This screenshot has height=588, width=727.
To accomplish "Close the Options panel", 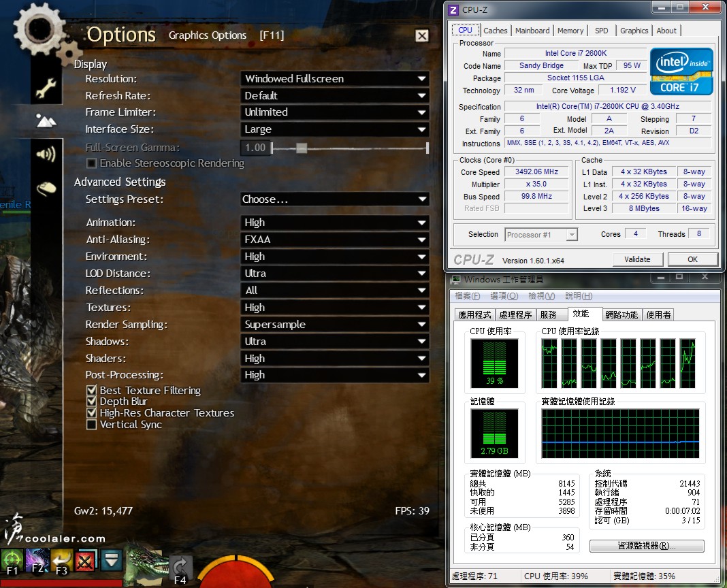I will pyautogui.click(x=421, y=35).
